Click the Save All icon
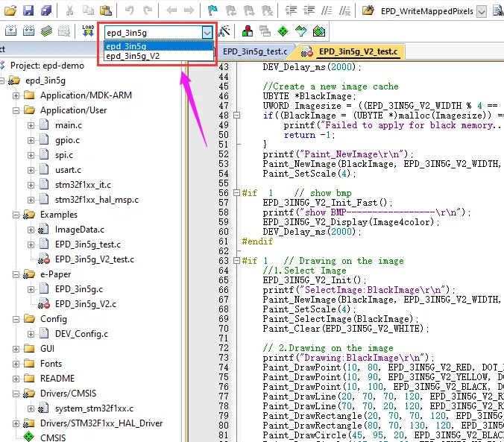 (46, 10)
